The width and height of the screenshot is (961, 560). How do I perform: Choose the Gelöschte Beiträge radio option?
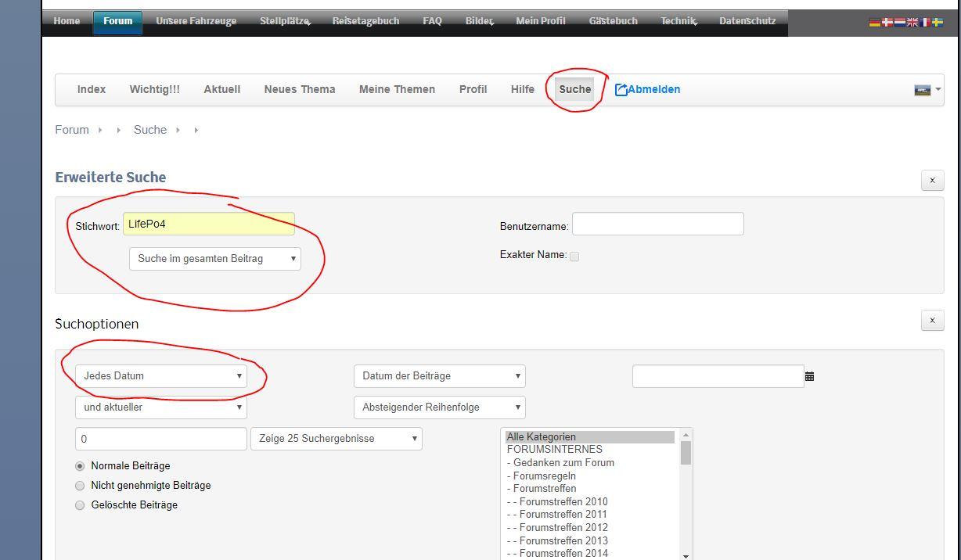pyautogui.click(x=80, y=505)
